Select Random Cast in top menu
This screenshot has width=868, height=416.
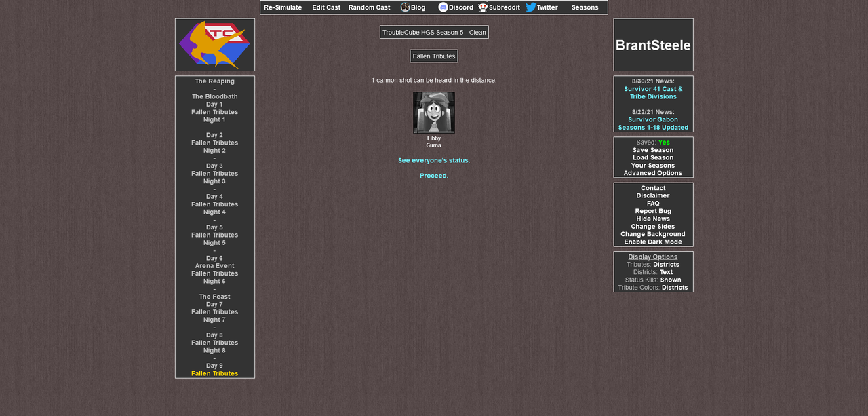point(370,7)
